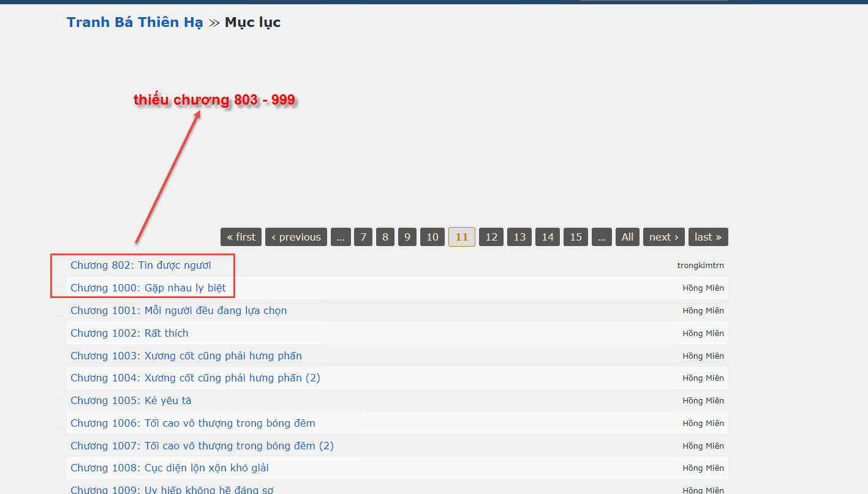Open Chương 1000: Gặp nhau ly biệt
The height and width of the screenshot is (494, 868).
pos(148,288)
